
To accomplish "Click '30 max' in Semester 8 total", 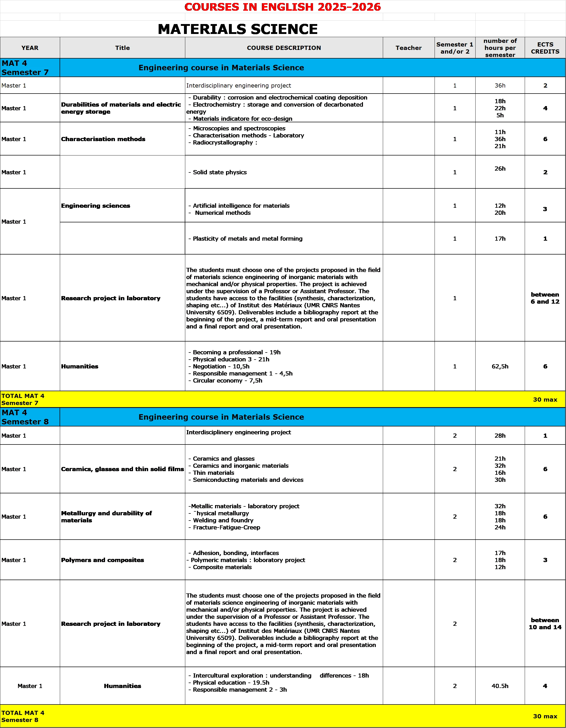I will pyautogui.click(x=545, y=716).
